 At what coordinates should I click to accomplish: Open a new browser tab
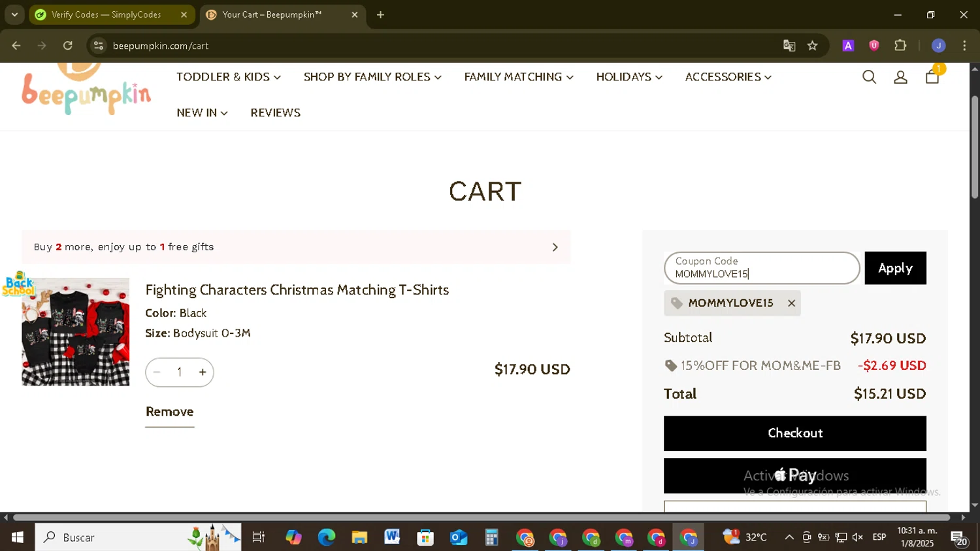click(x=380, y=14)
